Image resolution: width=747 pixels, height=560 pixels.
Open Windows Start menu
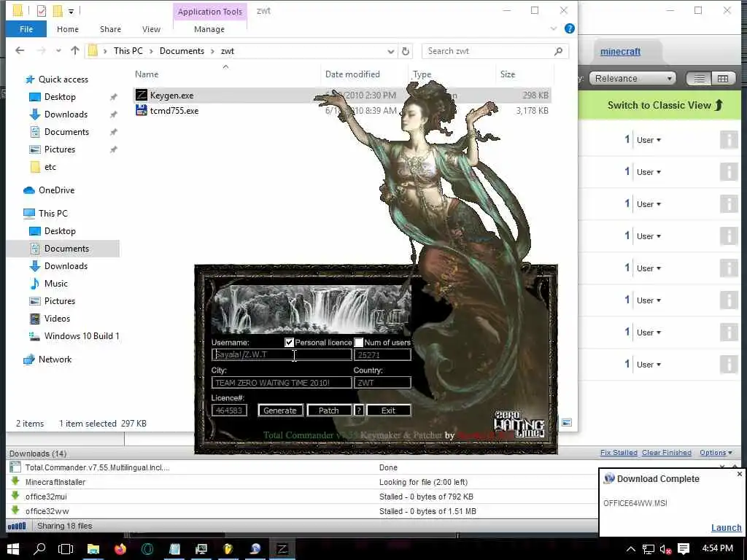click(x=13, y=549)
